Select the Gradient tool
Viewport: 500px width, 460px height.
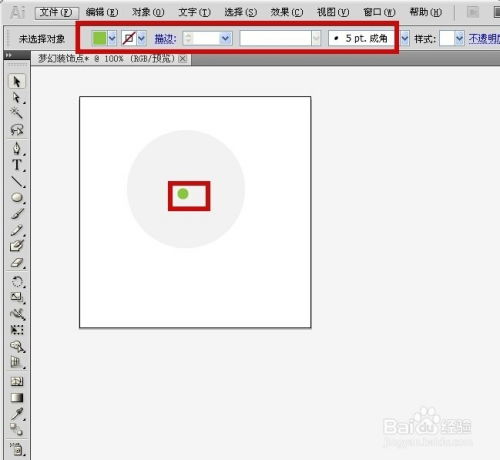point(17,397)
